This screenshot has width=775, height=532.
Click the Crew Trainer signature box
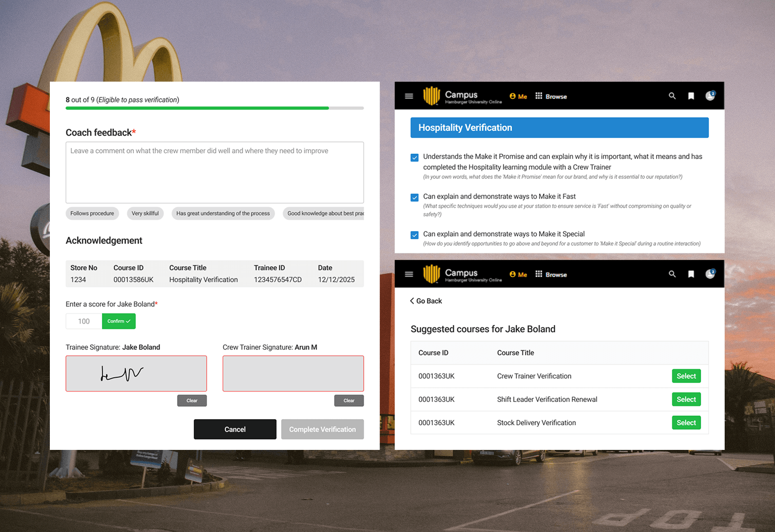click(293, 373)
